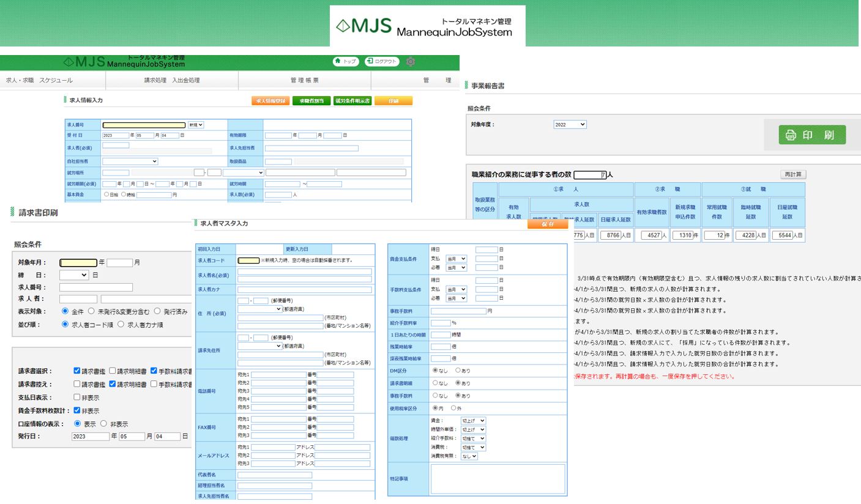Viewport: 861px width, 504px height.
Task: Click the 対象年月 year input field
Action: 78,262
